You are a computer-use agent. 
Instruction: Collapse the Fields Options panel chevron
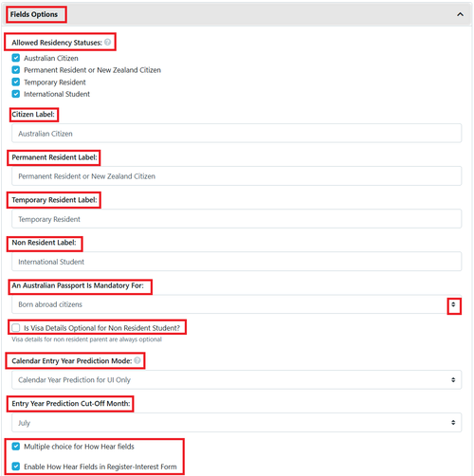[x=460, y=14]
